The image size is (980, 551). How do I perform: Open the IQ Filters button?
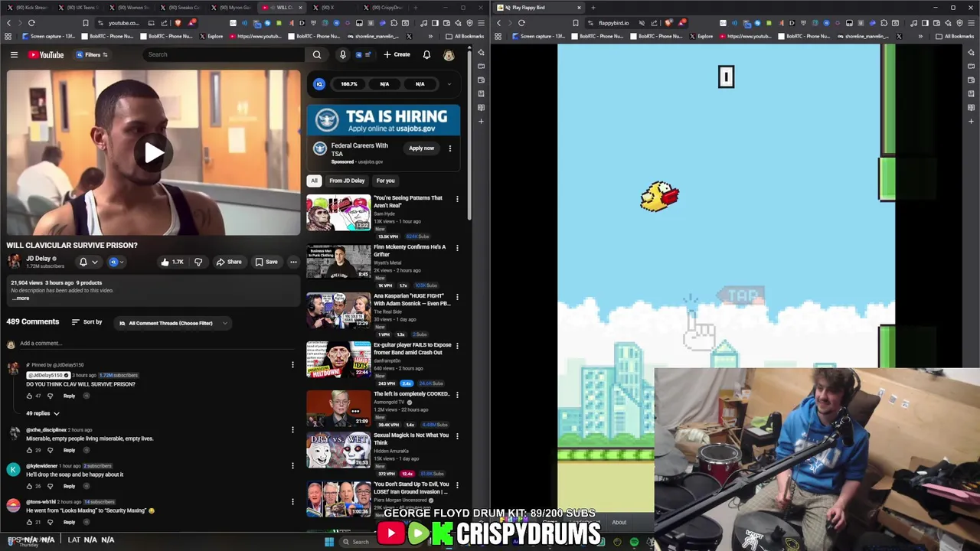point(92,54)
